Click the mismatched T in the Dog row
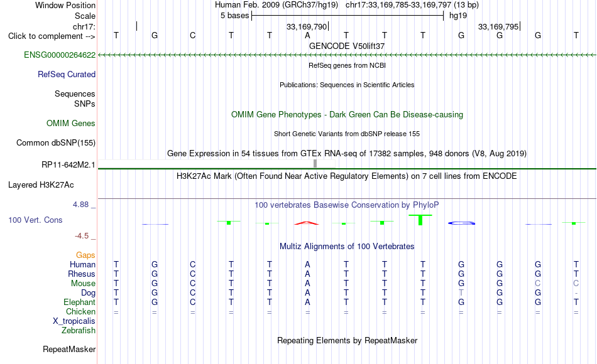597x364 pixels. (x=461, y=292)
